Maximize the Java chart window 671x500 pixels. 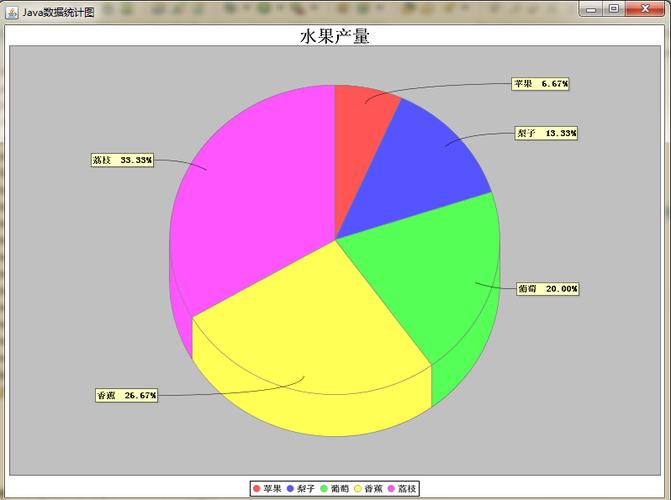coord(614,9)
